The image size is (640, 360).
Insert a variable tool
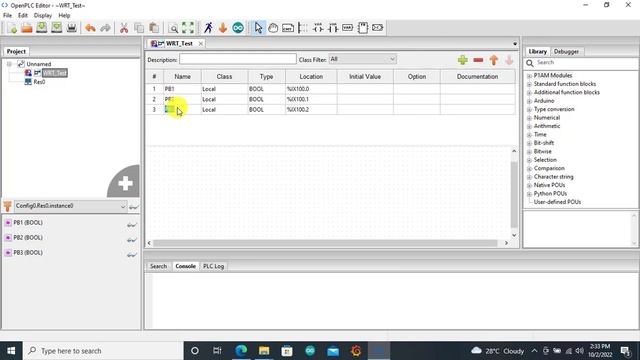[x=348, y=28]
